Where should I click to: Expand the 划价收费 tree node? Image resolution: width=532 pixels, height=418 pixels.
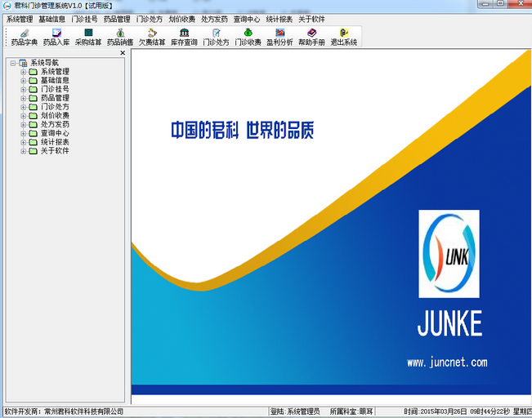[x=24, y=116]
